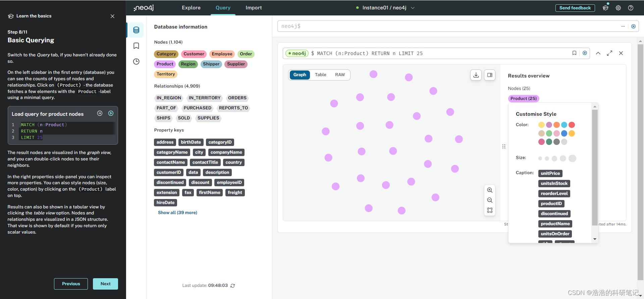Collapse the result frame
Viewport: 644px width, 299px height.
pos(598,53)
